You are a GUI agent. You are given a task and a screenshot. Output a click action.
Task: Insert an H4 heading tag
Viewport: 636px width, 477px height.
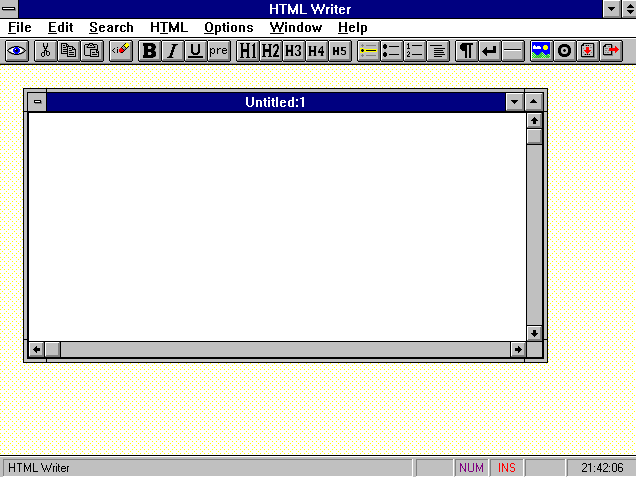[317, 51]
